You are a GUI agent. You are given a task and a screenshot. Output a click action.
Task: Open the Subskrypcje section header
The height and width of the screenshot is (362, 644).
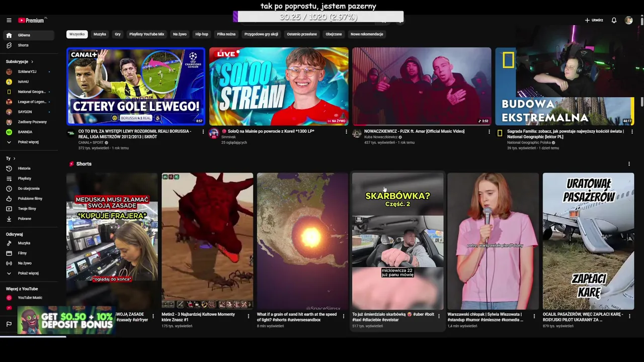pyautogui.click(x=19, y=61)
